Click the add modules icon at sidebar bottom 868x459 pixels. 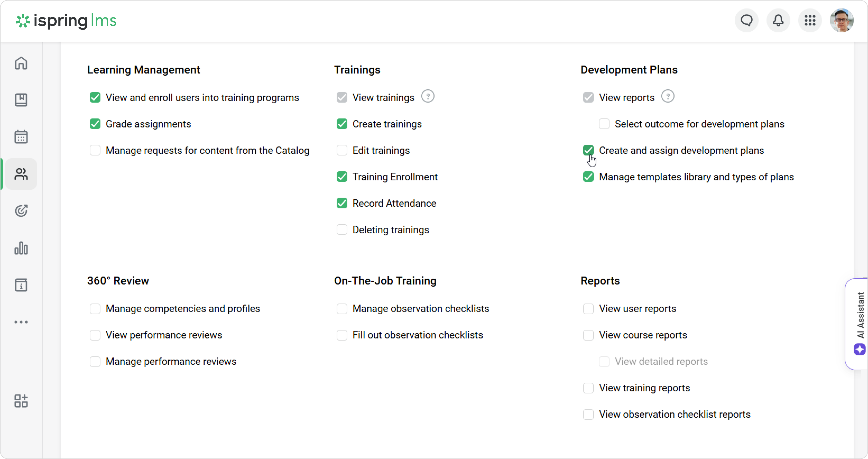(x=21, y=401)
